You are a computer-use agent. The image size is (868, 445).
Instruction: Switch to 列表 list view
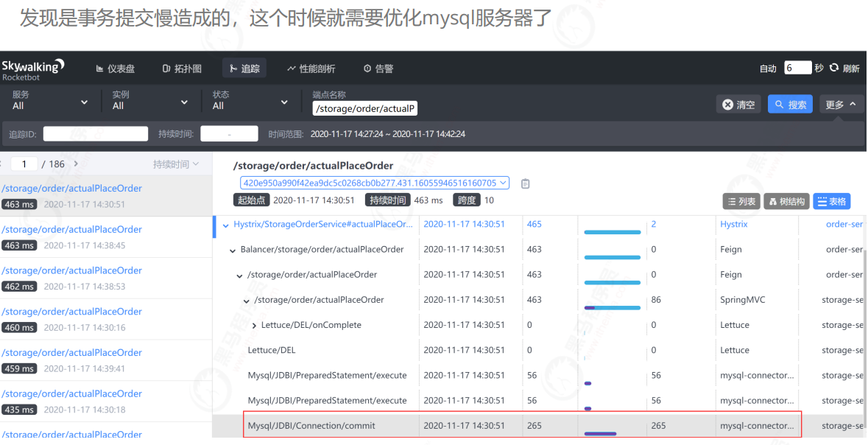(741, 202)
